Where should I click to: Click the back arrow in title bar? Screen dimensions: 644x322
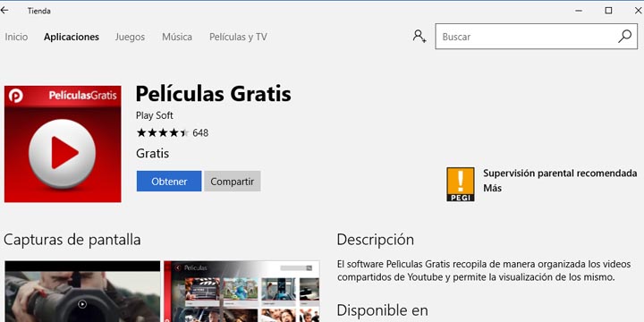coord(4,11)
